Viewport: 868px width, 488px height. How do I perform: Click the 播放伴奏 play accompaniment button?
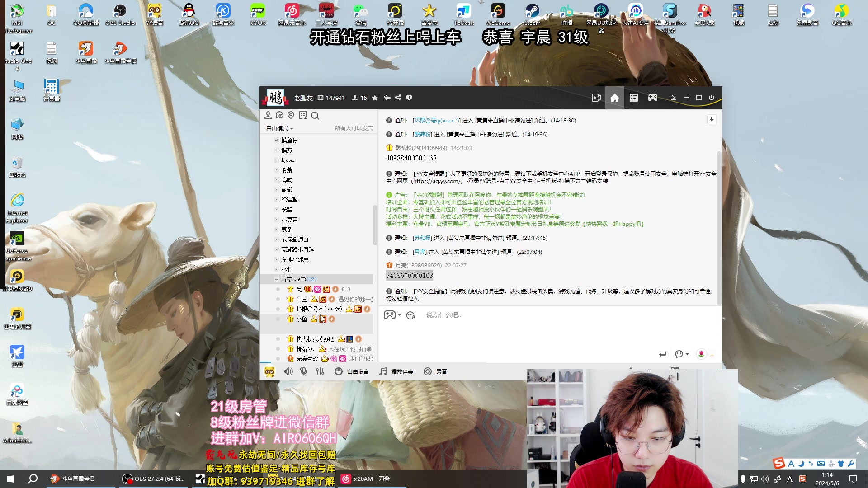coord(396,371)
